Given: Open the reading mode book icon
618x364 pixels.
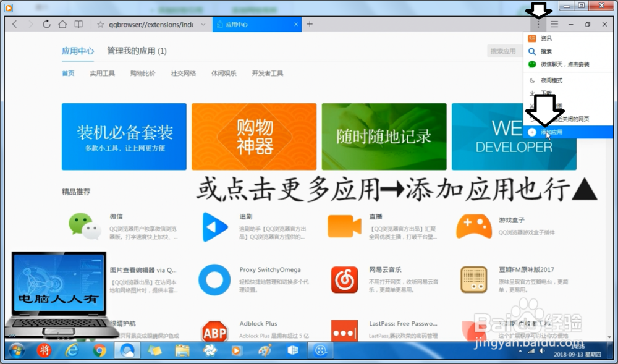Looking at the screenshot, I should click(79, 25).
